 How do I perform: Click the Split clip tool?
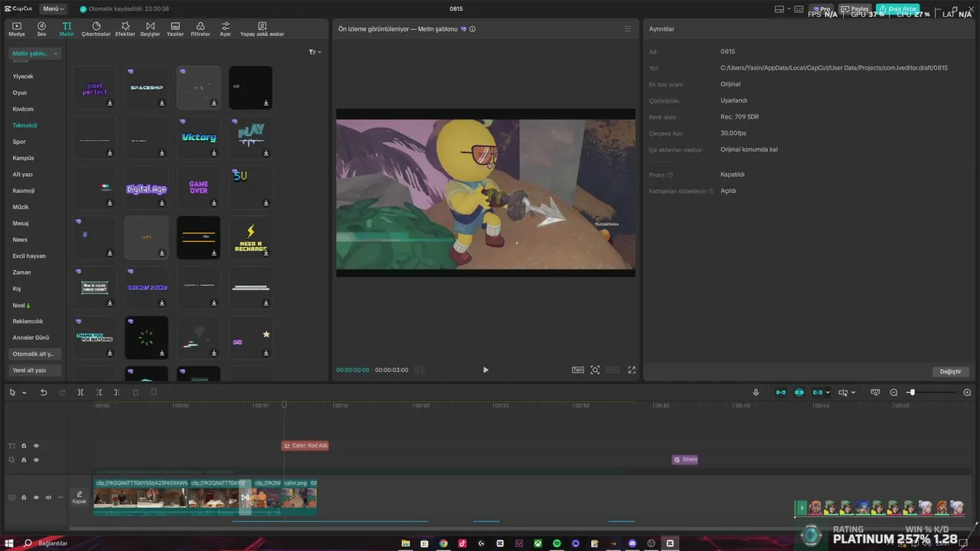(80, 393)
